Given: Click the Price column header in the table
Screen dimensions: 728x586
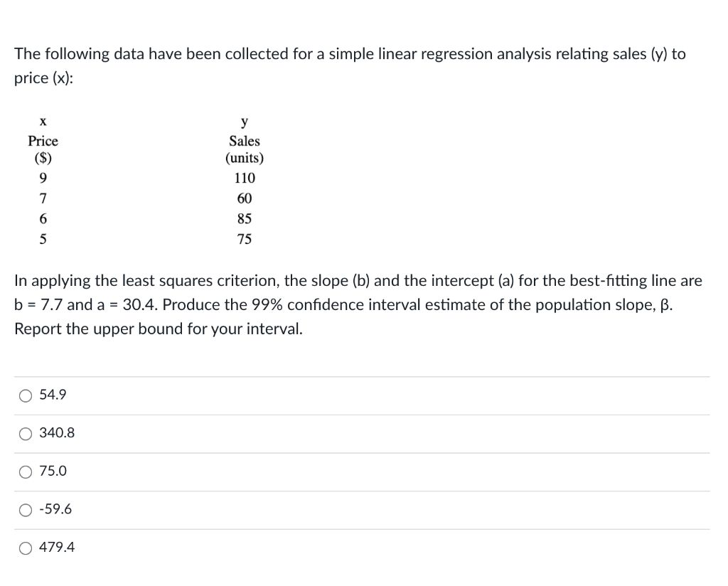Looking at the screenshot, I should pyautogui.click(x=43, y=141).
